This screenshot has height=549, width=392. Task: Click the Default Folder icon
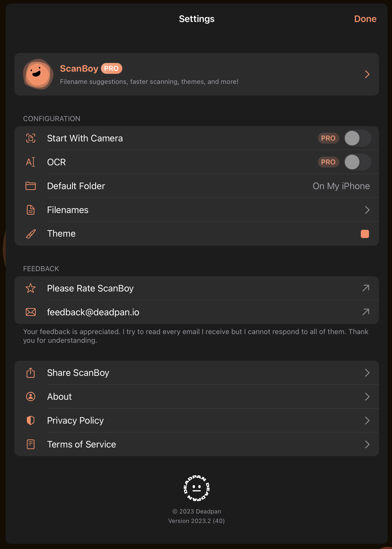(31, 186)
